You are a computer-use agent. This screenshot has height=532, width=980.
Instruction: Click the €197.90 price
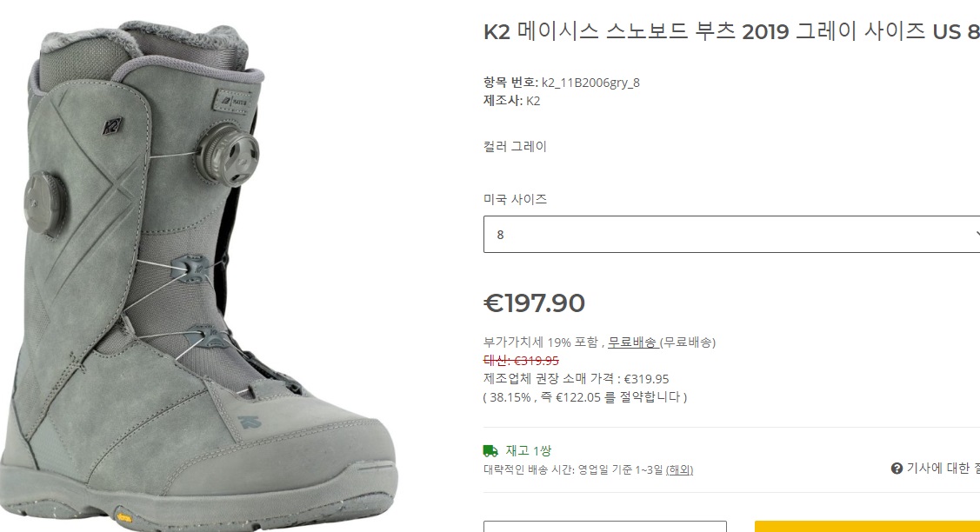click(x=535, y=303)
